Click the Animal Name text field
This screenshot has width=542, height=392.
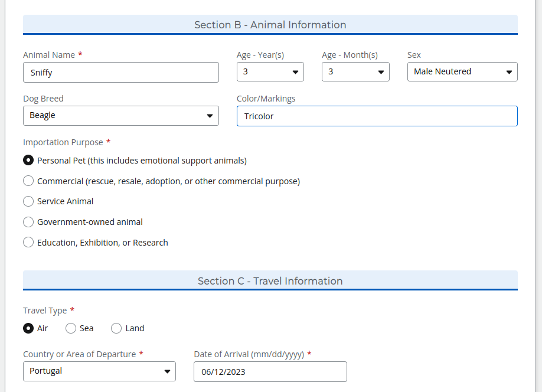[120, 72]
